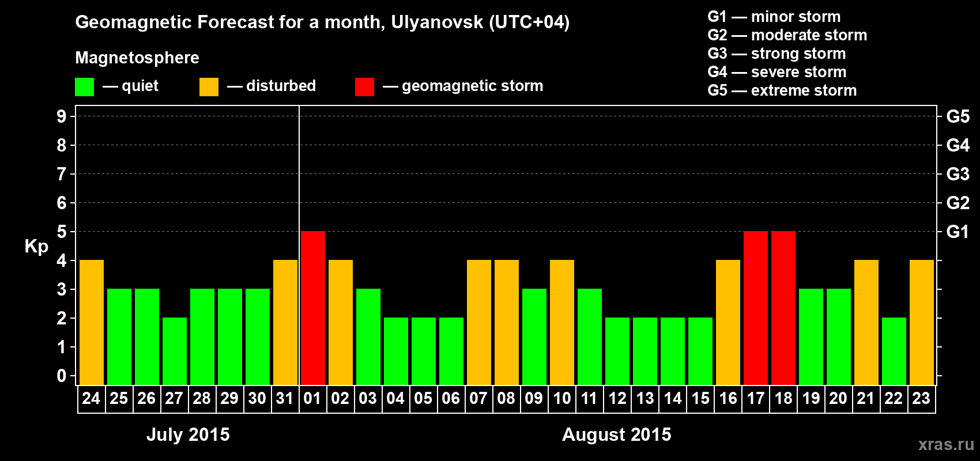Click date label 13 on the axis
Screen dimensions: 980x461
tap(644, 398)
